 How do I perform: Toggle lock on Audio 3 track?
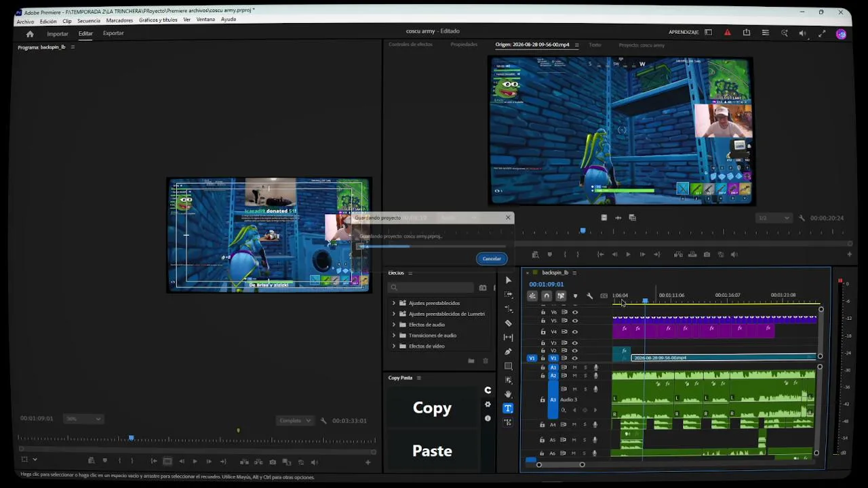pyautogui.click(x=542, y=400)
